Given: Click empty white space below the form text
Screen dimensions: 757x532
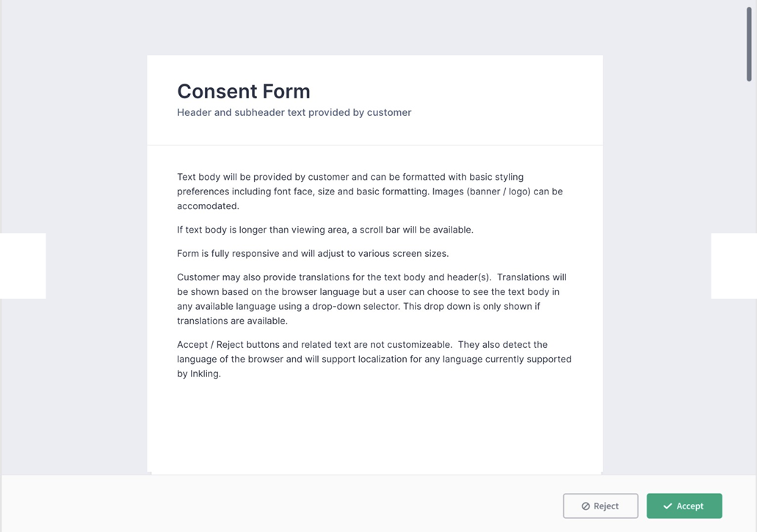Looking at the screenshot, I should 374,429.
